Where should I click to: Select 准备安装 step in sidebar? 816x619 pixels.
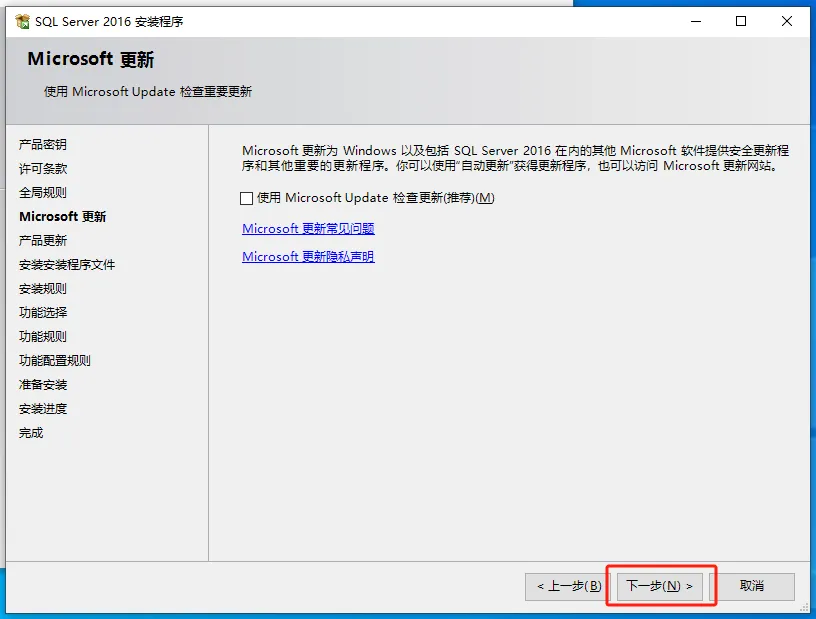43,385
